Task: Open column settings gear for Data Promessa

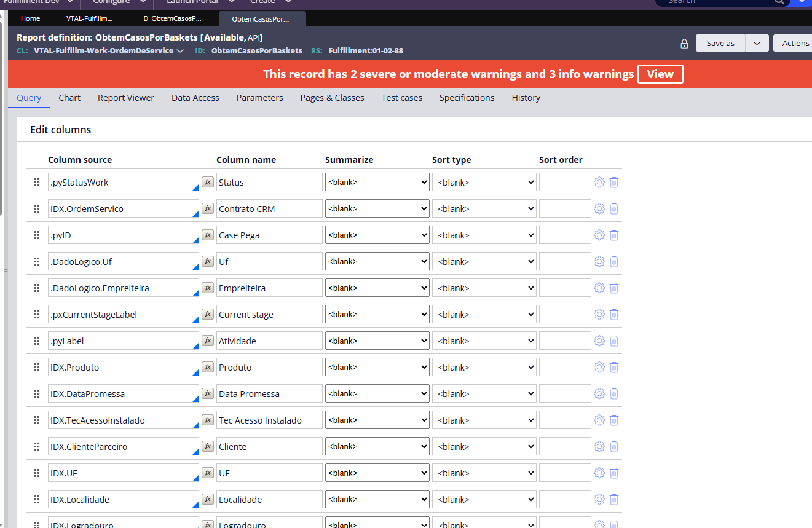Action: click(599, 393)
